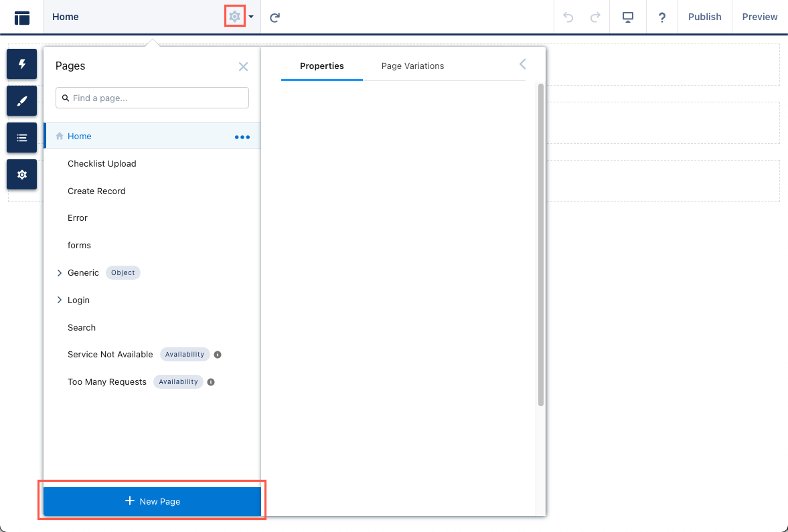Publish the site
Viewport: 788px width, 532px height.
tap(704, 17)
